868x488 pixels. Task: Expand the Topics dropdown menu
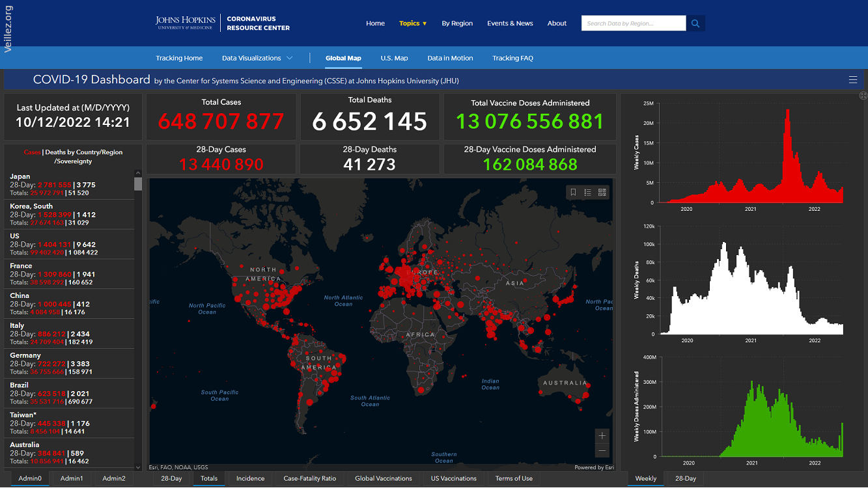(x=413, y=23)
